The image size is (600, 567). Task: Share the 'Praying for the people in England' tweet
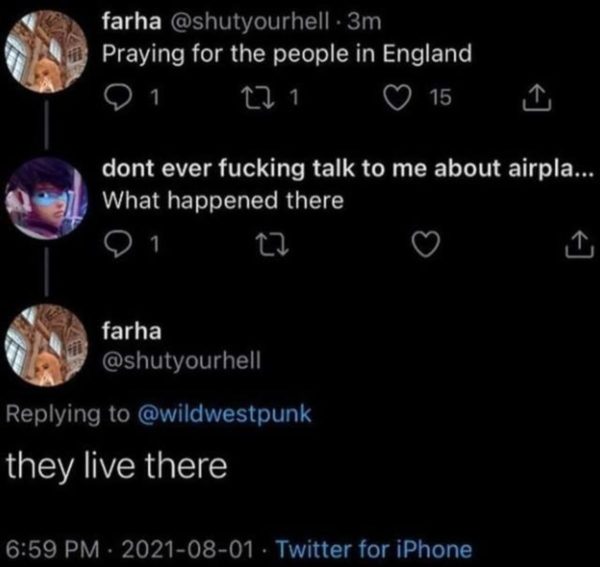point(537,96)
